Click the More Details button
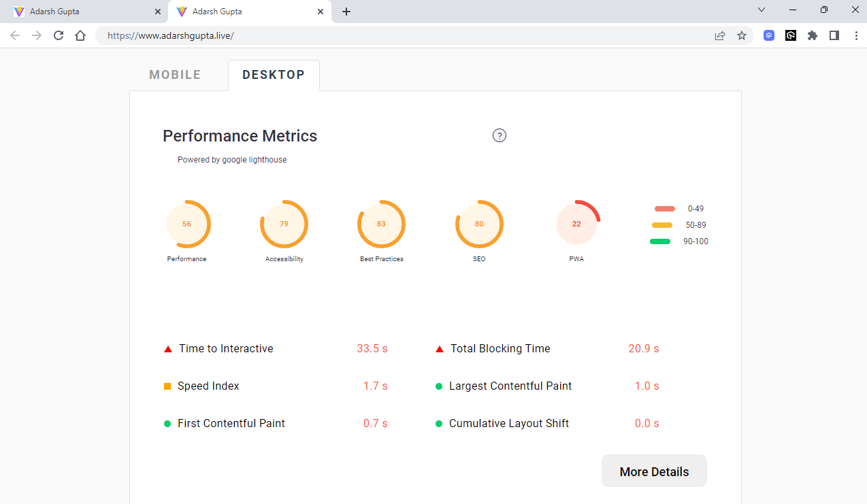This screenshot has height=504, width=867. (654, 471)
